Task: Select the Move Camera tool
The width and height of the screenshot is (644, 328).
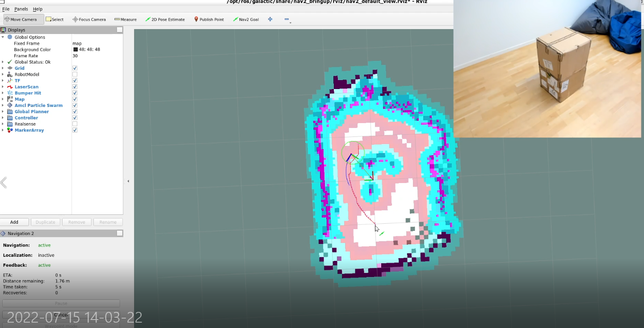Action: [24, 19]
